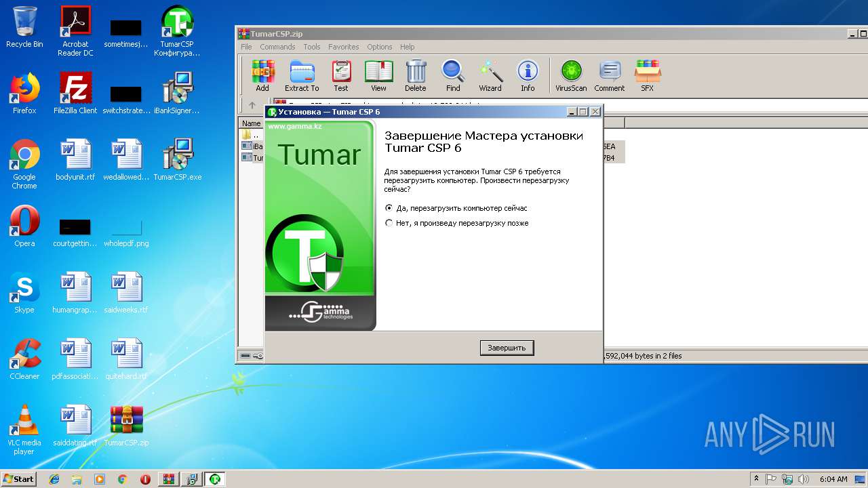The height and width of the screenshot is (488, 868).
Task: Switch to WinRAR taskbar button
Action: pyautogui.click(x=168, y=479)
